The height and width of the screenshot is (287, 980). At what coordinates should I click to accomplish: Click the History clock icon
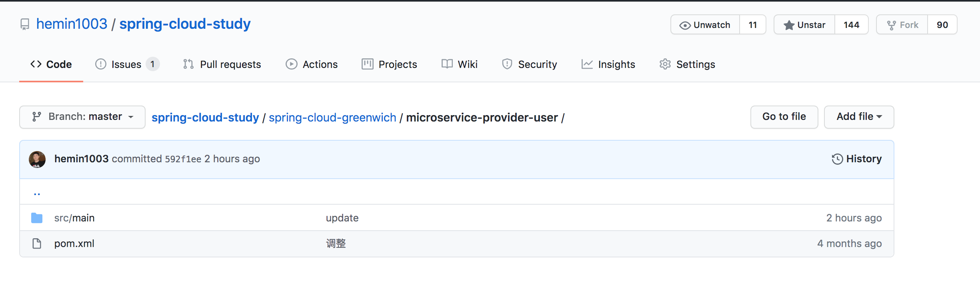[x=837, y=159]
